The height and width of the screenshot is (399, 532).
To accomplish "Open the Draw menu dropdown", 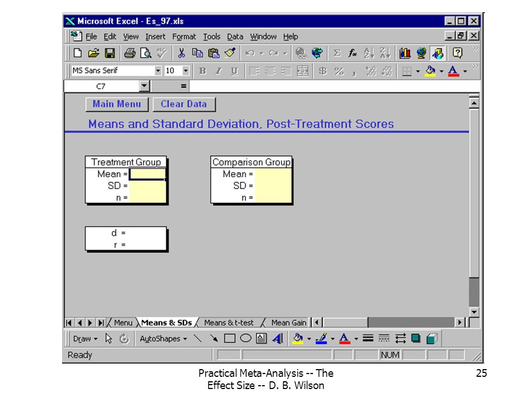I will pos(85,339).
